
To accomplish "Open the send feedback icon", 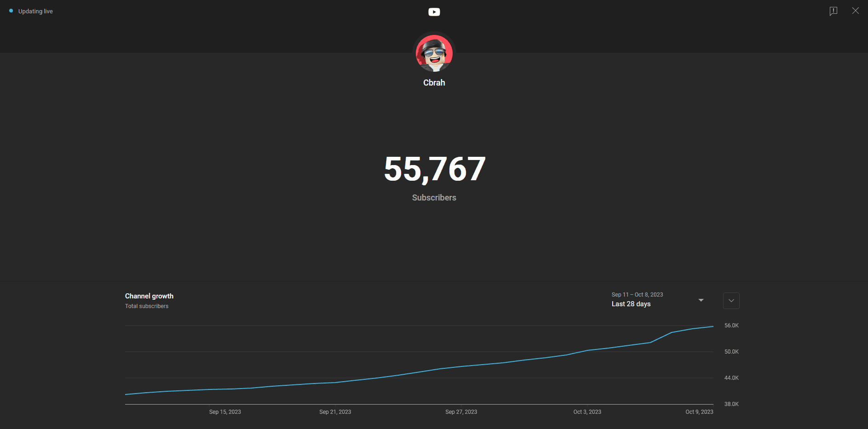I will 833,11.
